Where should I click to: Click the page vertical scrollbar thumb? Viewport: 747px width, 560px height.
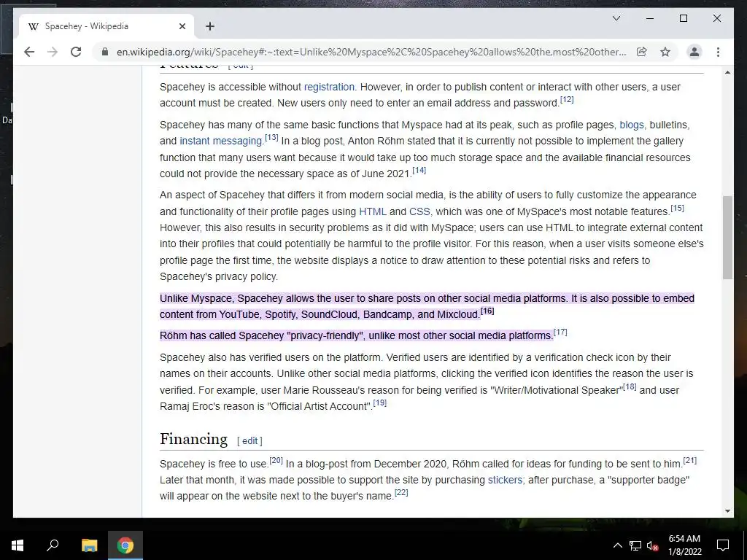(727, 237)
